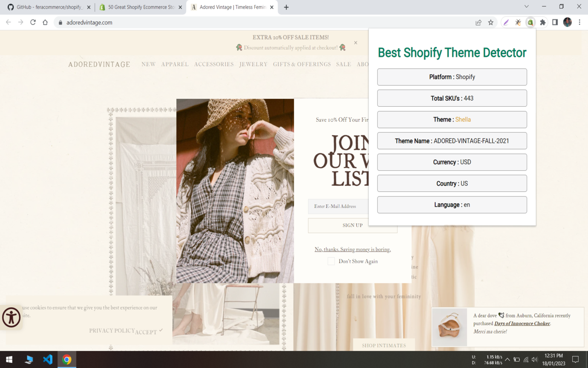Viewport: 588px width, 368px height.
Task: Click the Currency : USD row
Action: (452, 162)
